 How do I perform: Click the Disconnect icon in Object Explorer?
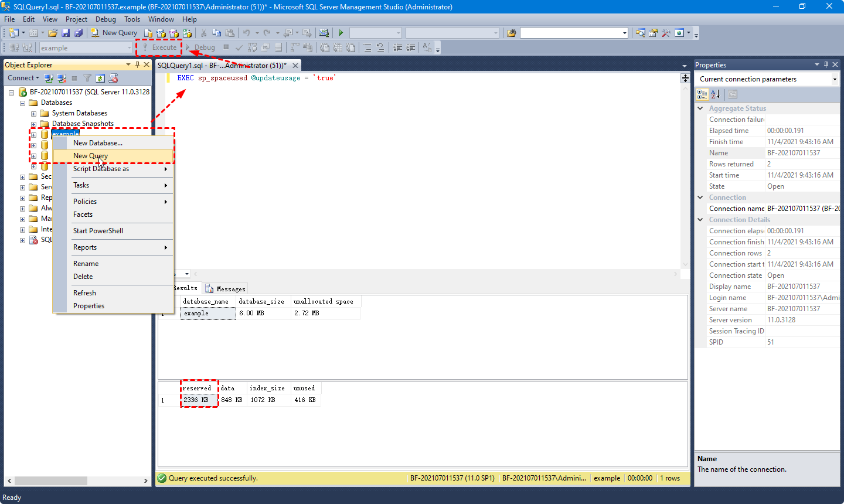tap(62, 78)
